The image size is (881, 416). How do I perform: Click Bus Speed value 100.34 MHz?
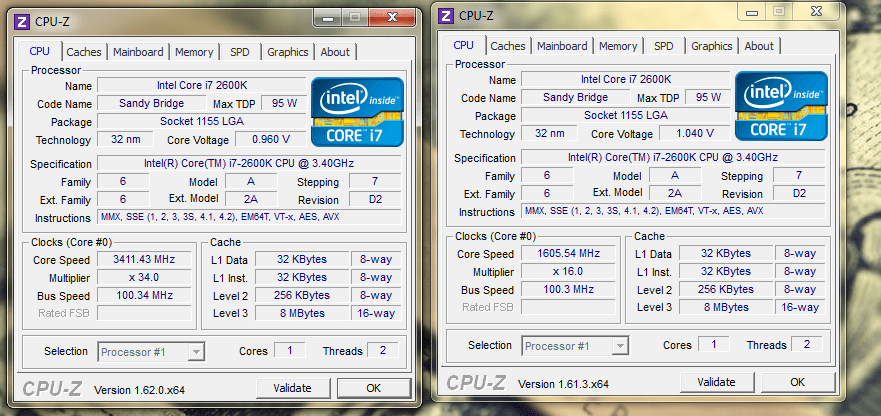[x=144, y=295]
